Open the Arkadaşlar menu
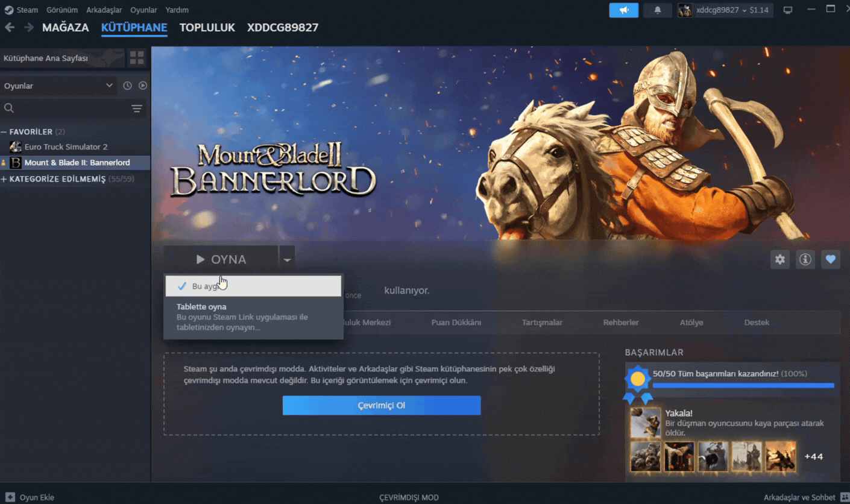Image resolution: width=850 pixels, height=504 pixels. pos(104,10)
